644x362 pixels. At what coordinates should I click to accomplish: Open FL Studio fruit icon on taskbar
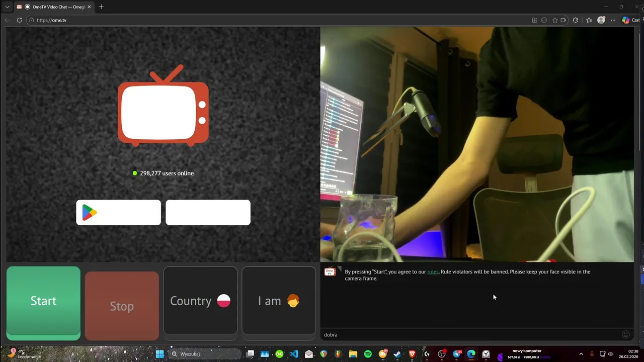pos(338,354)
